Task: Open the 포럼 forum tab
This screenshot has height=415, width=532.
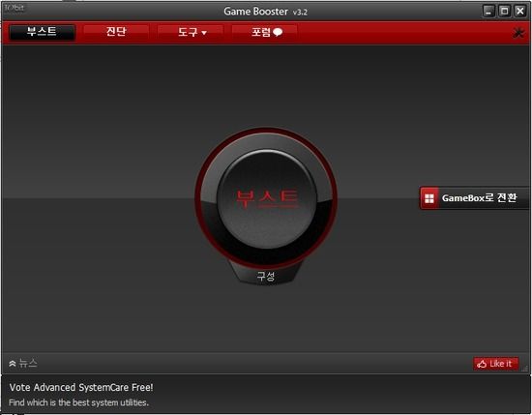Action: pos(265,32)
